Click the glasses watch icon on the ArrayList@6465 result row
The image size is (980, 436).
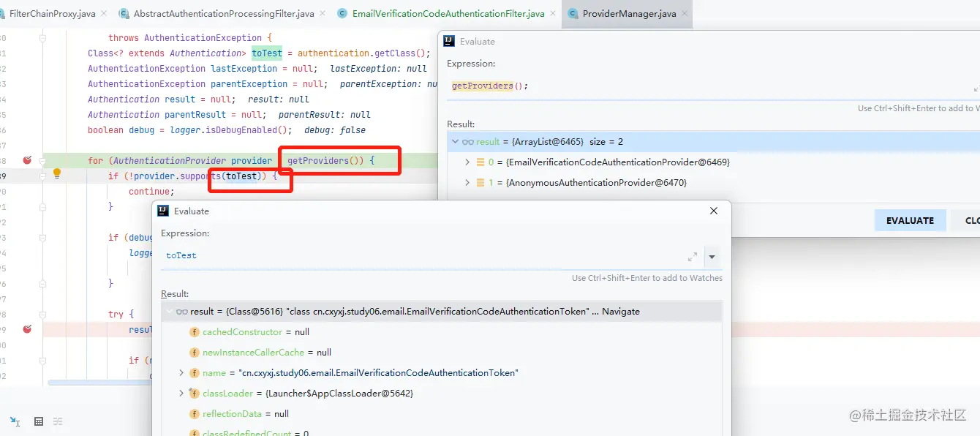(468, 142)
